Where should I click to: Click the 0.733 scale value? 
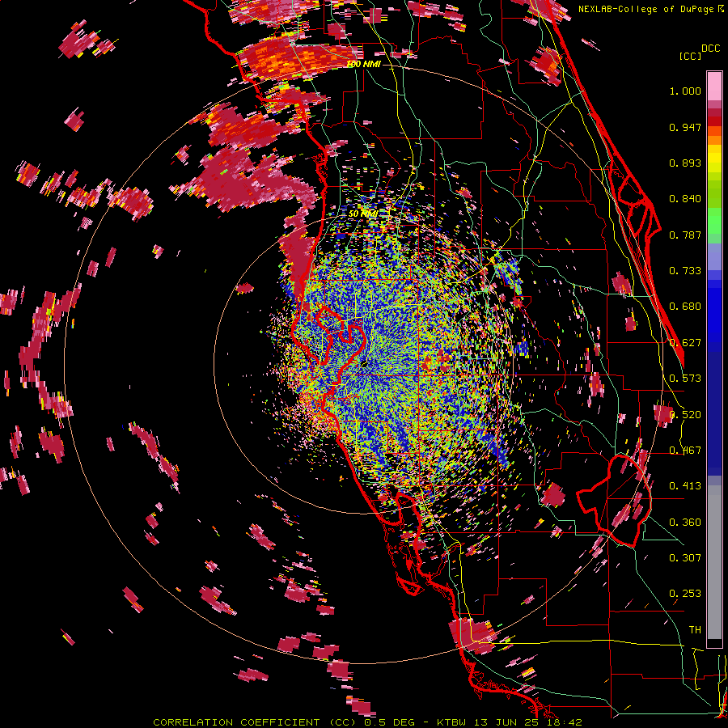coord(685,271)
